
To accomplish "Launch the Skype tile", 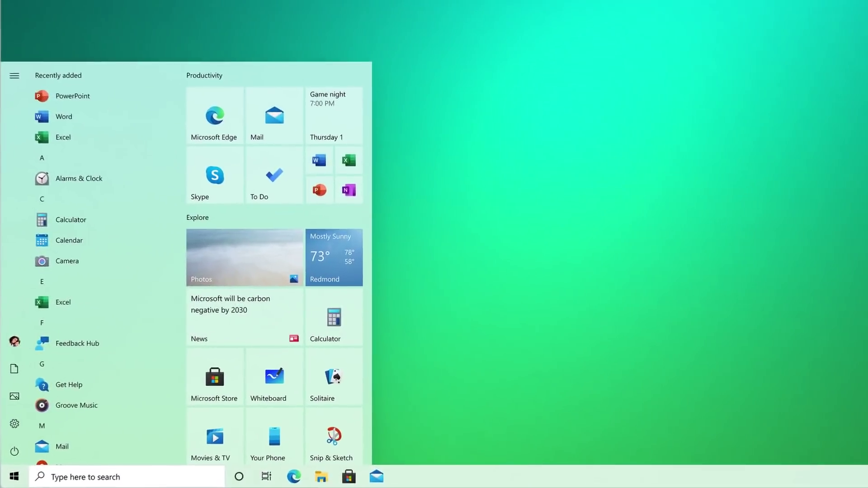I will coord(215,175).
